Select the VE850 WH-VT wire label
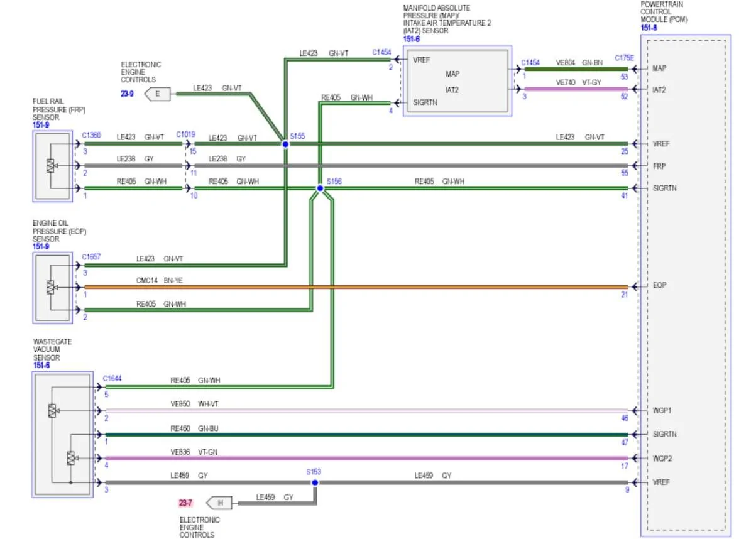756x539 pixels. 195,404
